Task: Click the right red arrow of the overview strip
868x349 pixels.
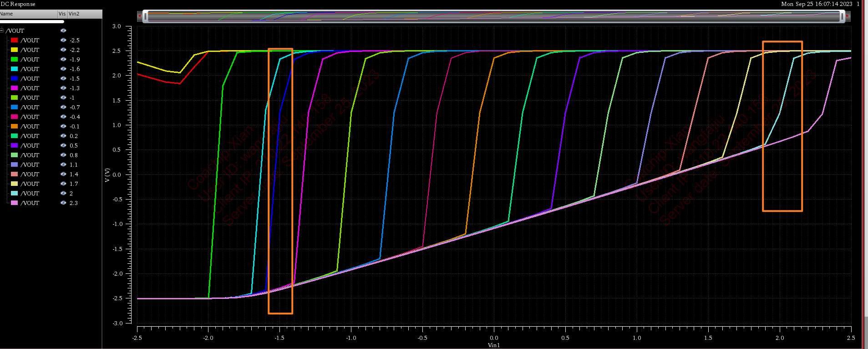Action: (x=848, y=16)
